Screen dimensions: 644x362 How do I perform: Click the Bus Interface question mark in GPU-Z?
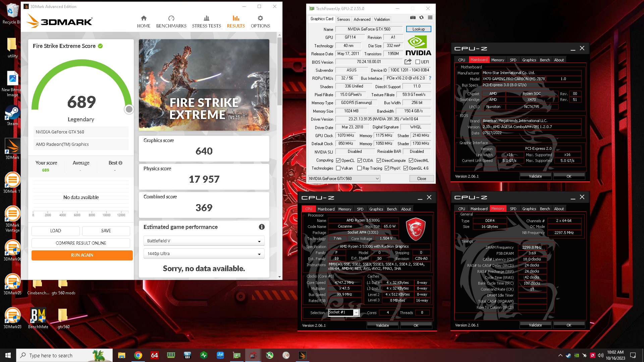(430, 78)
